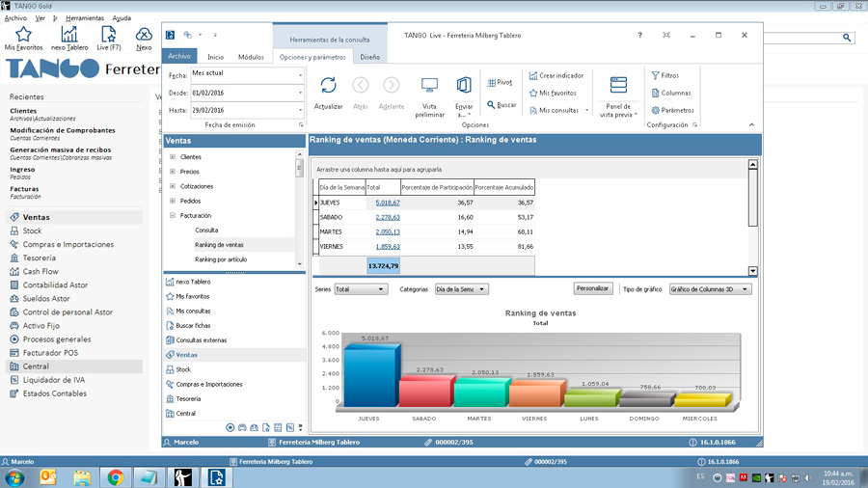Viewport: 868px width, 488px height.
Task: Open the Buscar search tool
Action: (502, 104)
